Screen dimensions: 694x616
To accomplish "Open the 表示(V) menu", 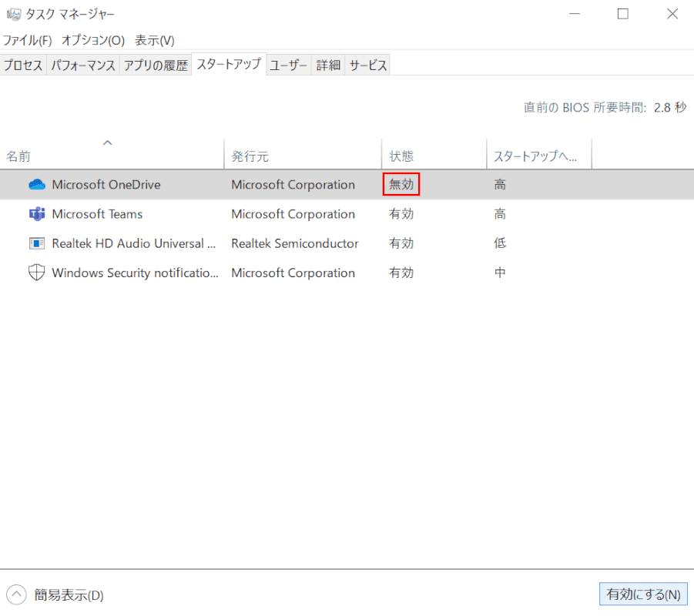I will click(x=155, y=40).
